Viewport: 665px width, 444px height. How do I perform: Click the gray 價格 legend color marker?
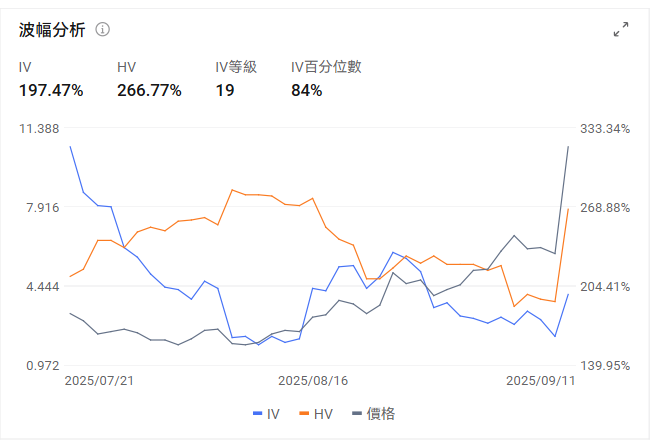point(357,413)
